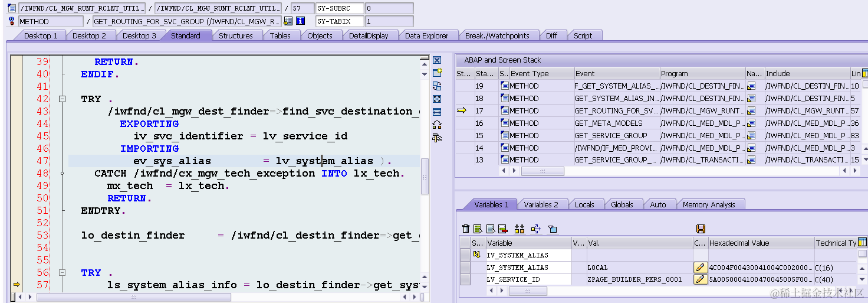
Task: Click the program attributes icon next to method name
Action: [x=288, y=21]
